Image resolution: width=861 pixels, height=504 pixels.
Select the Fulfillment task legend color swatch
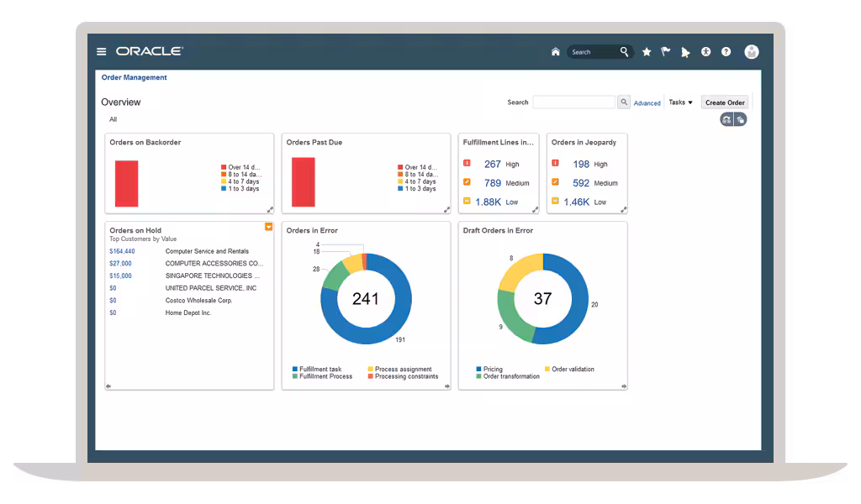coord(295,369)
